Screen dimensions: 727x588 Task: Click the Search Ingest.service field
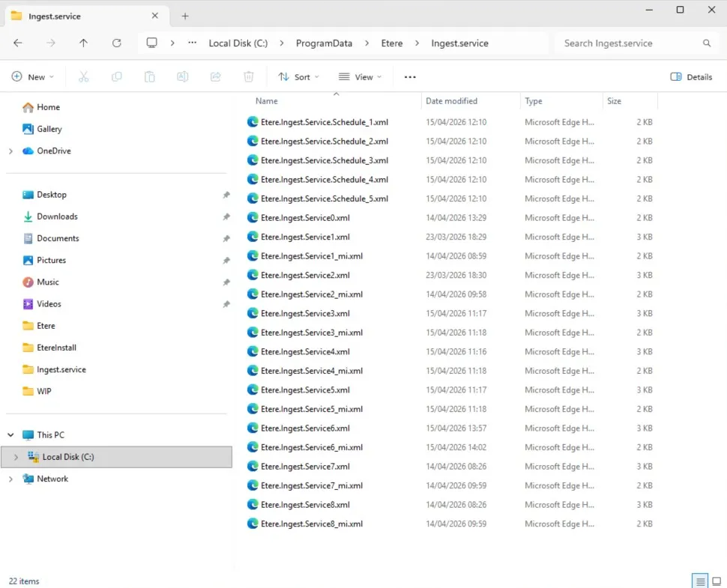point(630,43)
